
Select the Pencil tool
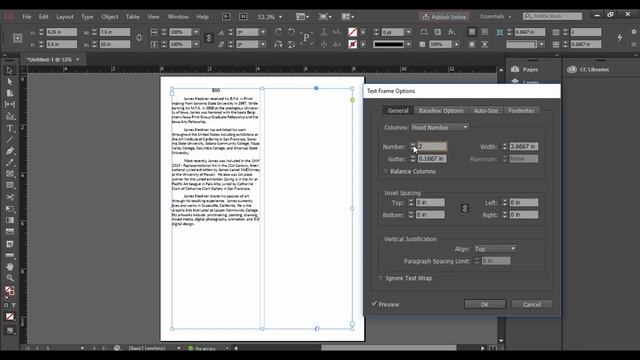pos(9,162)
